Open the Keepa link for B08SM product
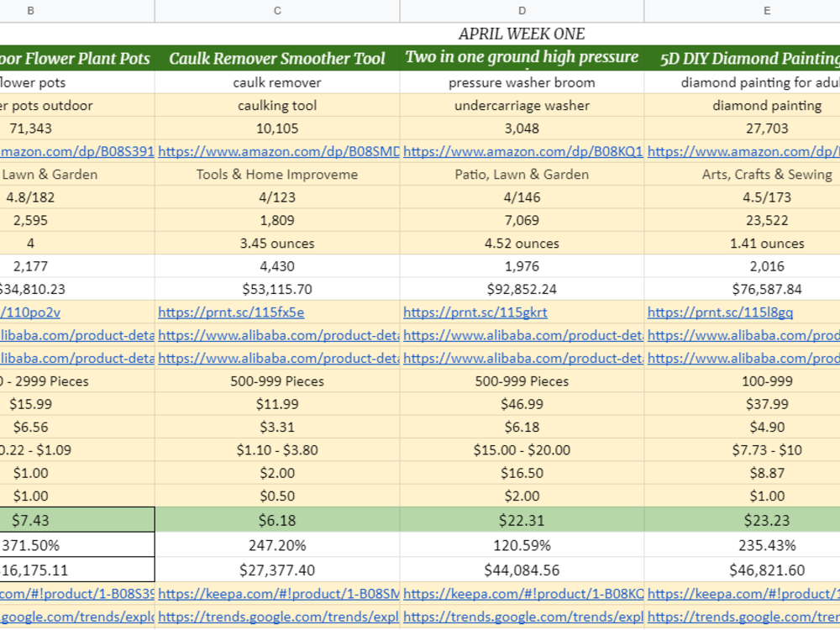This screenshot has height=630, width=840. coord(278,594)
